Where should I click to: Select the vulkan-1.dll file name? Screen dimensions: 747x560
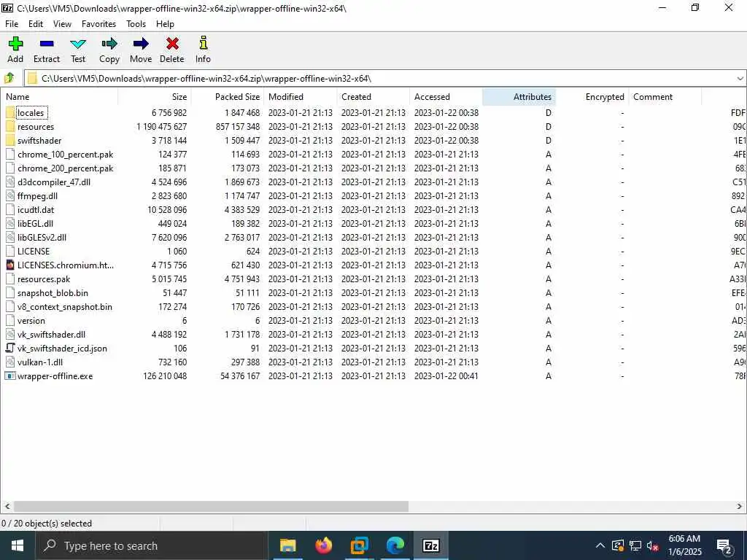point(40,362)
